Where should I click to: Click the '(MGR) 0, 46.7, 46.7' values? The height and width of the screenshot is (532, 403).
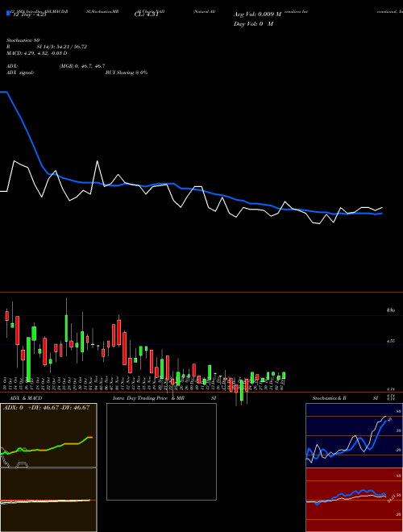click(x=82, y=66)
